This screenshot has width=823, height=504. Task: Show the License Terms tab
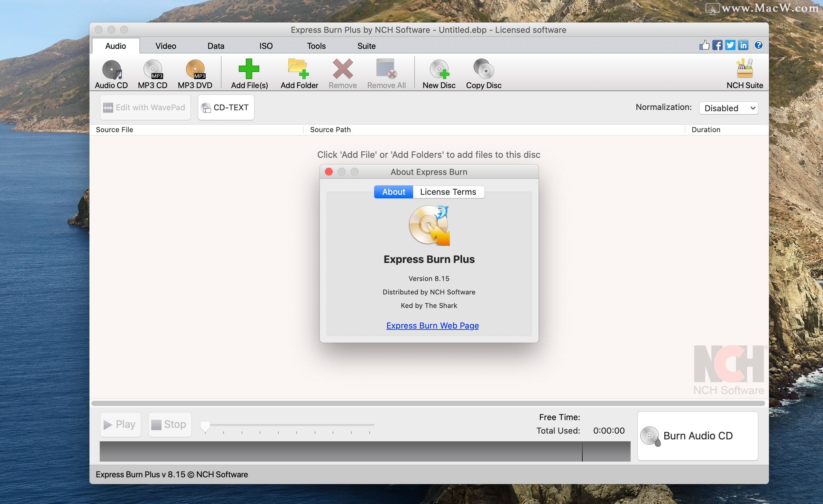448,192
